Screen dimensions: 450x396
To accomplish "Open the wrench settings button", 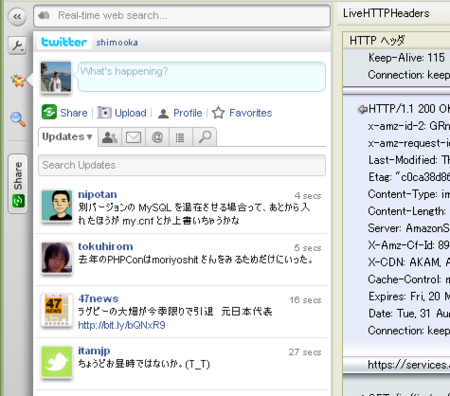I will [17, 45].
